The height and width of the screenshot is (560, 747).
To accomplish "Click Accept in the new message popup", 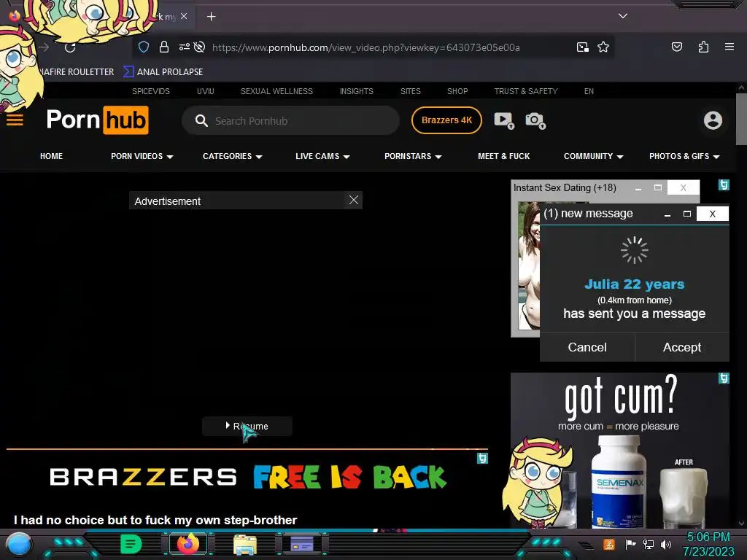I will 682,347.
